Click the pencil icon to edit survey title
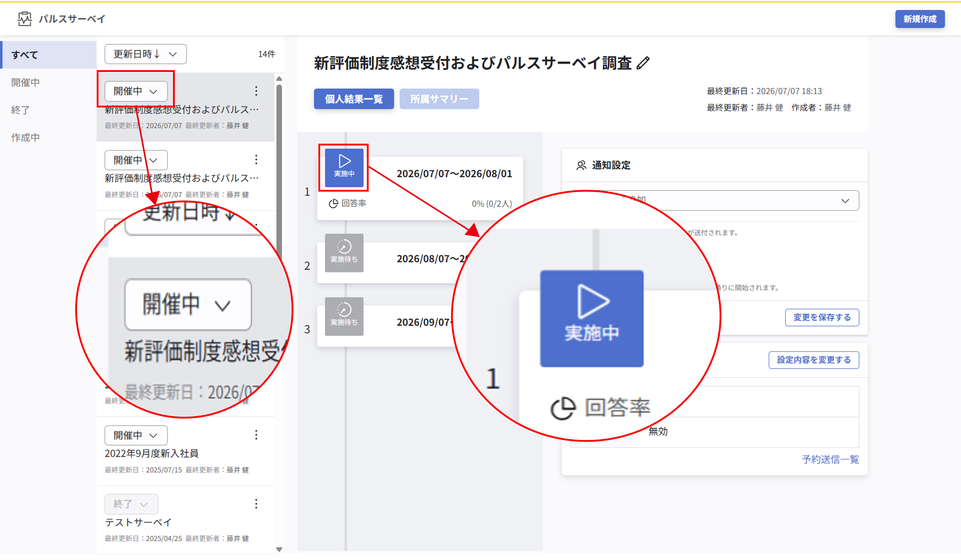 (x=643, y=63)
